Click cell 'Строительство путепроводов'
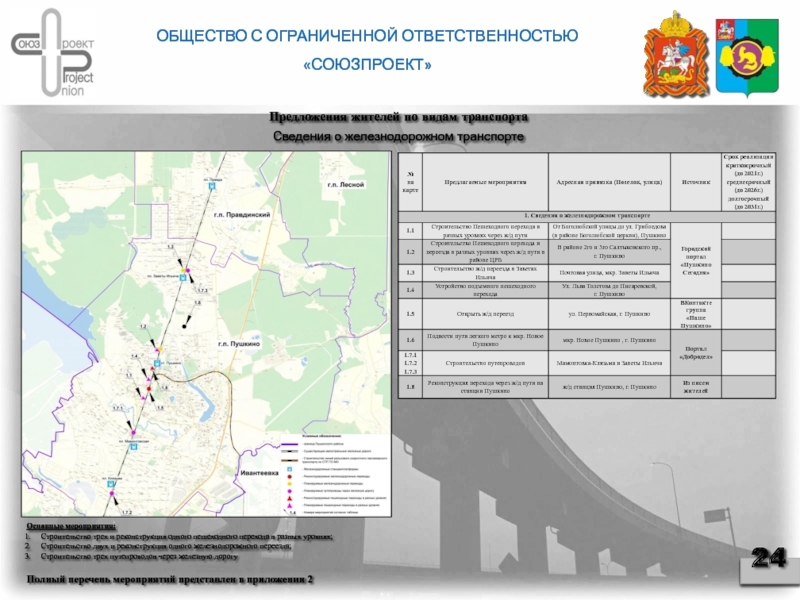This screenshot has width=800, height=600. (x=485, y=363)
